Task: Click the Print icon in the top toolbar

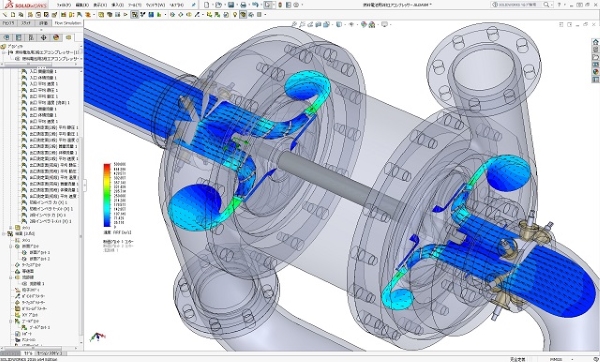Action: [x=243, y=5]
